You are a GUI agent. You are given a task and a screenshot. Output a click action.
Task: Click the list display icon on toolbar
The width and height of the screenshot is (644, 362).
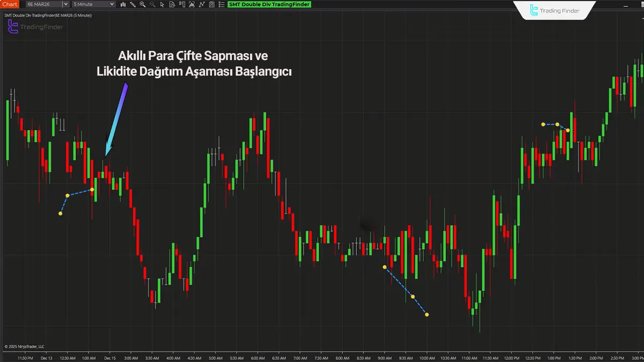point(221,4)
